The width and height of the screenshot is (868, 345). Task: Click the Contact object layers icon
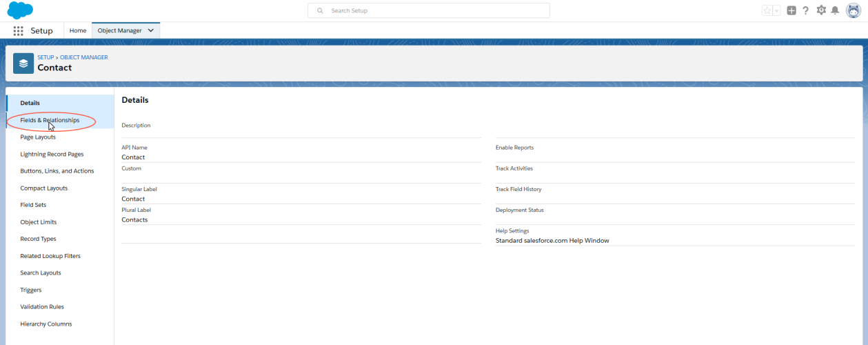pyautogui.click(x=23, y=63)
